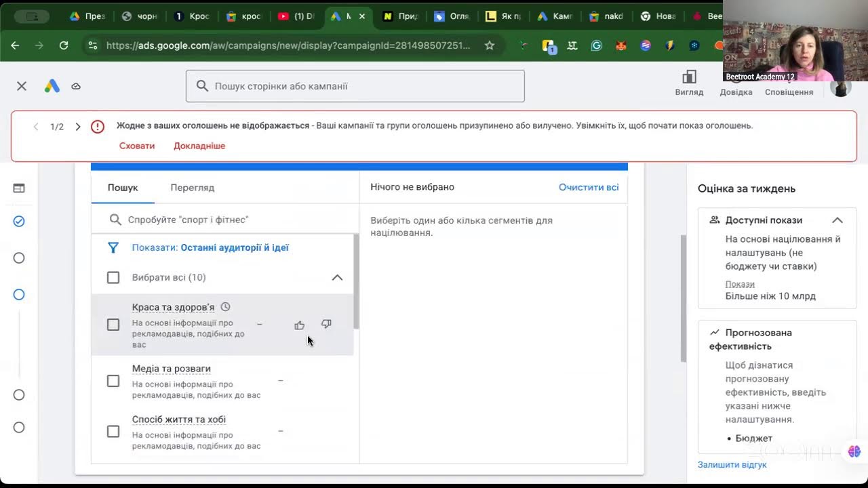Click the Grammarly extension icon
Screen dimensions: 868x488
[597, 45]
